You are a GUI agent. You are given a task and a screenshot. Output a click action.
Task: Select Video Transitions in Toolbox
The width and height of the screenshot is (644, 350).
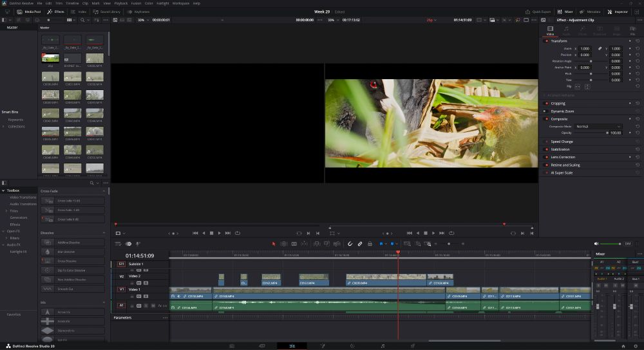click(x=23, y=198)
